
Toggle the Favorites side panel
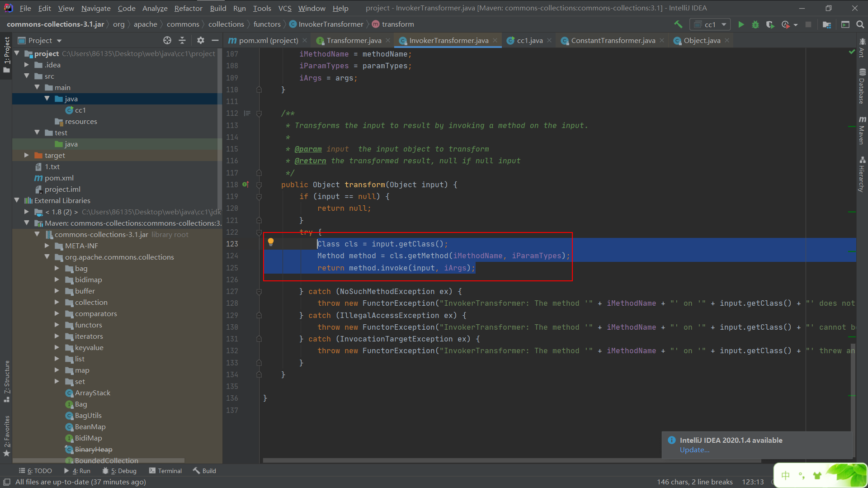pos(6,436)
